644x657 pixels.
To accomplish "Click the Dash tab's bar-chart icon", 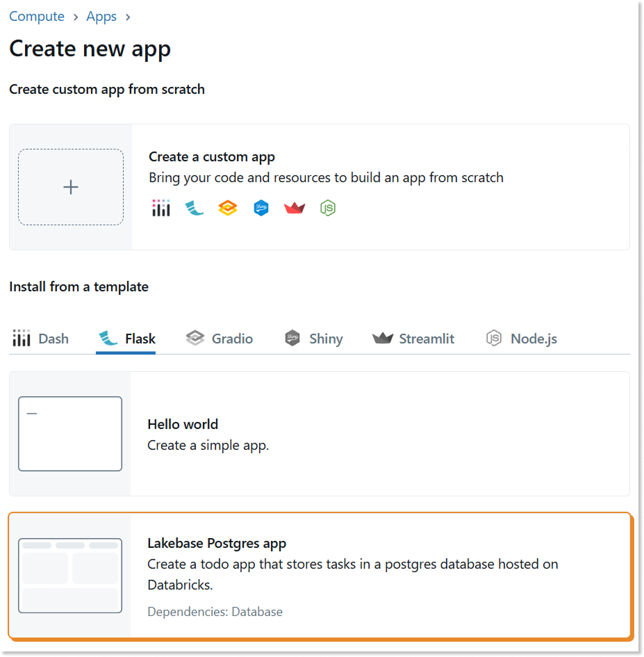I will [22, 338].
